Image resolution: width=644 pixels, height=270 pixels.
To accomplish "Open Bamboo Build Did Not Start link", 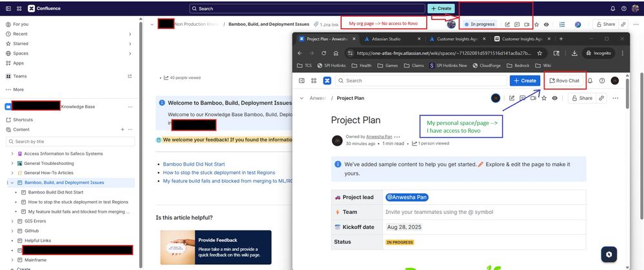I will click(x=194, y=164).
